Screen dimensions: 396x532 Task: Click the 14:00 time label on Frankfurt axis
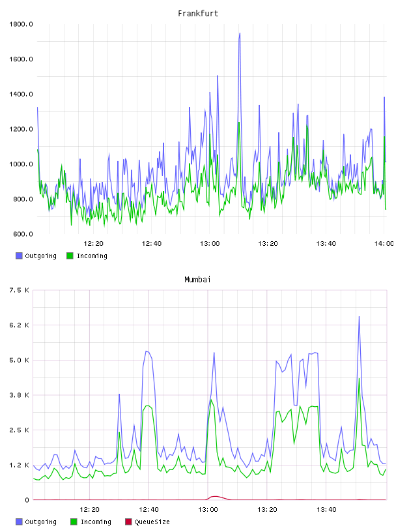click(x=384, y=243)
